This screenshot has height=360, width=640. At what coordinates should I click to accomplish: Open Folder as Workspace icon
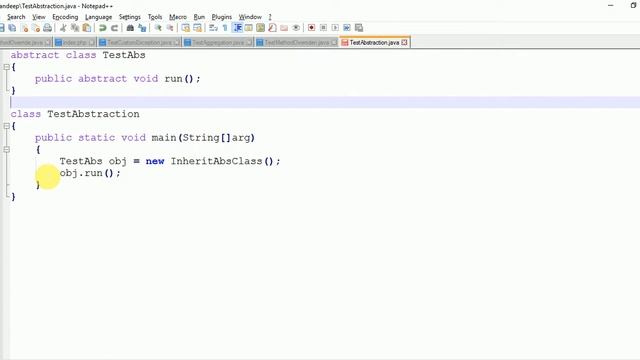284,28
